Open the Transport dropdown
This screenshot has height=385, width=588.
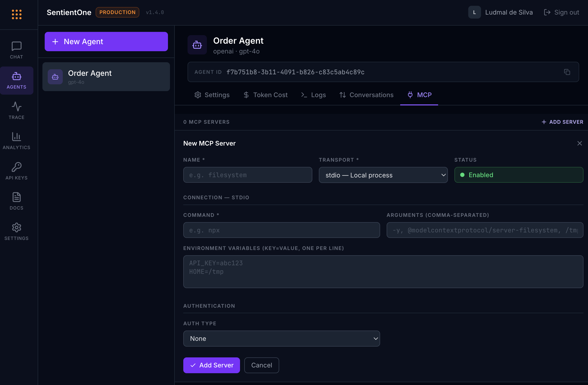(x=383, y=175)
